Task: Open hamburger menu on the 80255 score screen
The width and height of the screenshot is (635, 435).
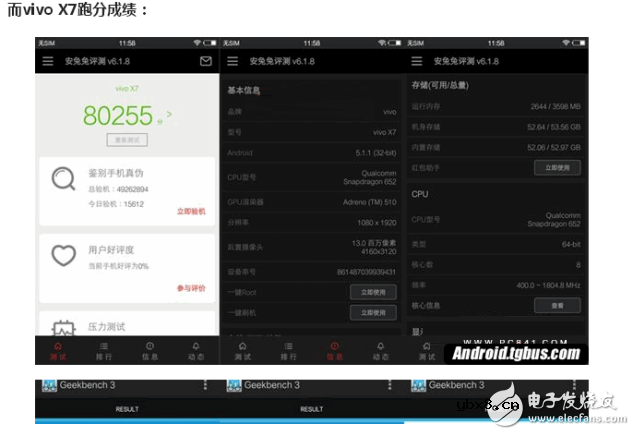Action: point(48,61)
